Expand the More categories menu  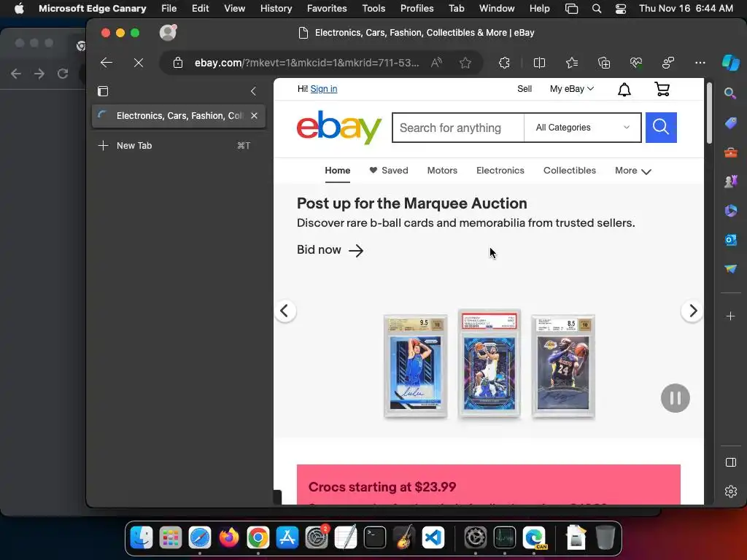click(632, 171)
